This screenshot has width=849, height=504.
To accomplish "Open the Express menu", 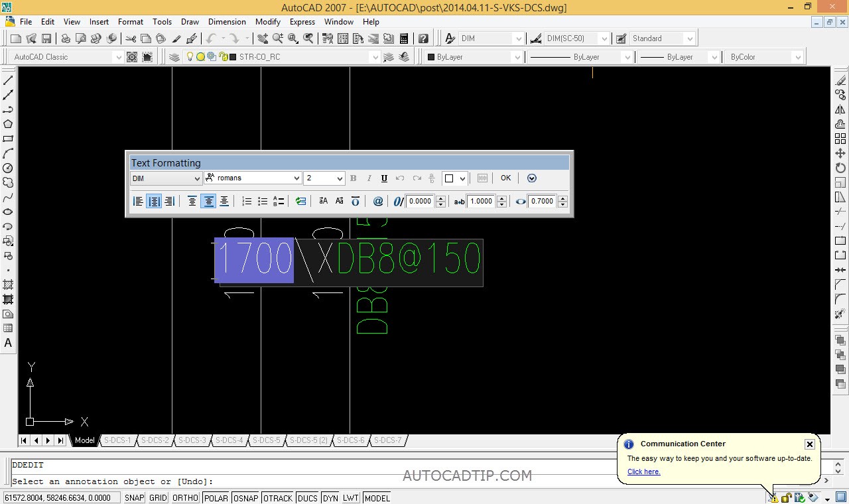I will tap(302, 21).
